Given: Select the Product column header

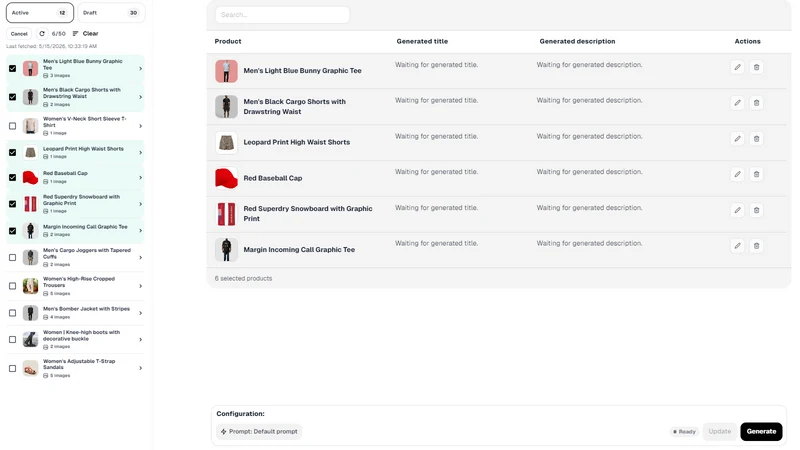Looking at the screenshot, I should point(228,41).
